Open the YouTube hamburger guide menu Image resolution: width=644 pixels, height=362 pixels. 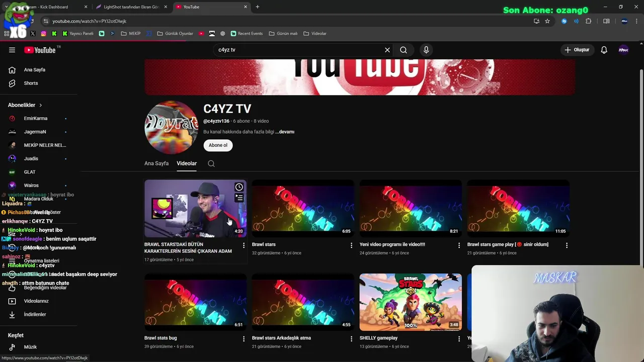tap(12, 50)
